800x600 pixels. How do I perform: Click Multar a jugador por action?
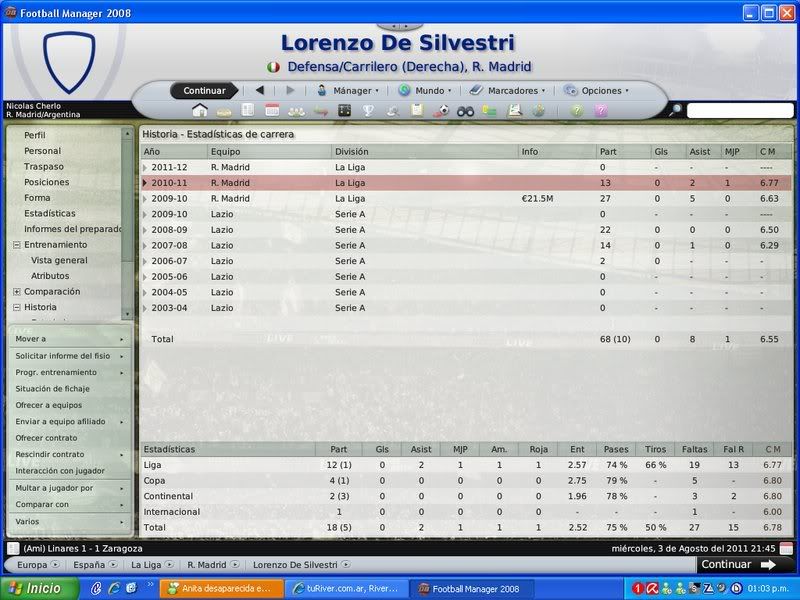click(69, 488)
